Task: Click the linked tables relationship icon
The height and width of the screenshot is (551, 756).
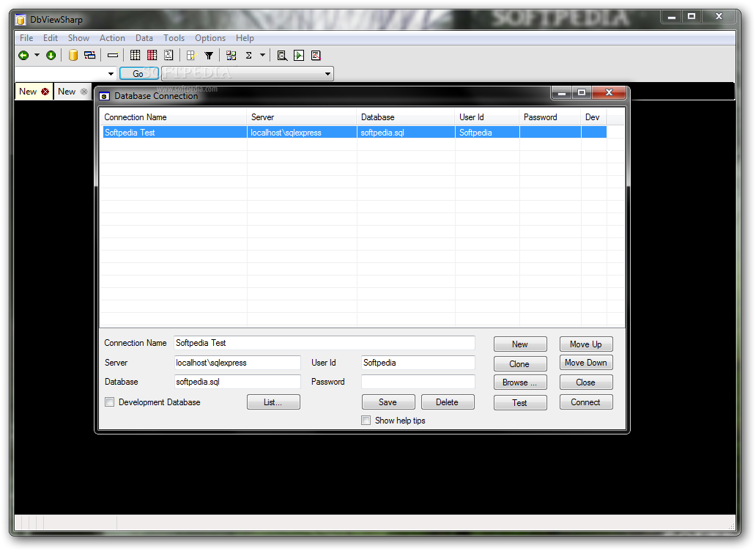Action: tap(89, 56)
